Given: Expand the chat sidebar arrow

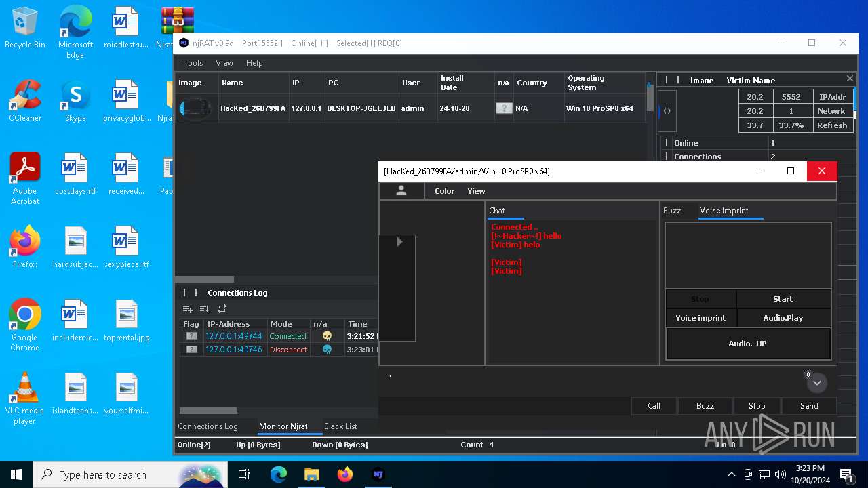Looking at the screenshot, I should click(399, 241).
